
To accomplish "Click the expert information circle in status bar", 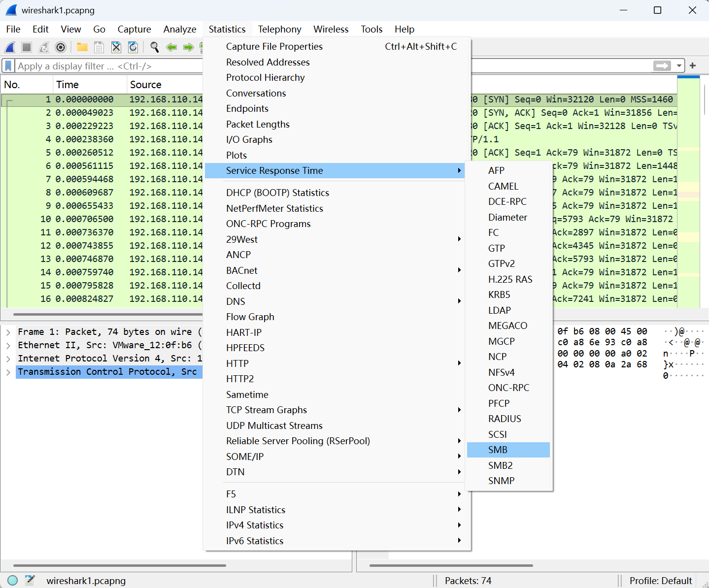I will (13, 581).
